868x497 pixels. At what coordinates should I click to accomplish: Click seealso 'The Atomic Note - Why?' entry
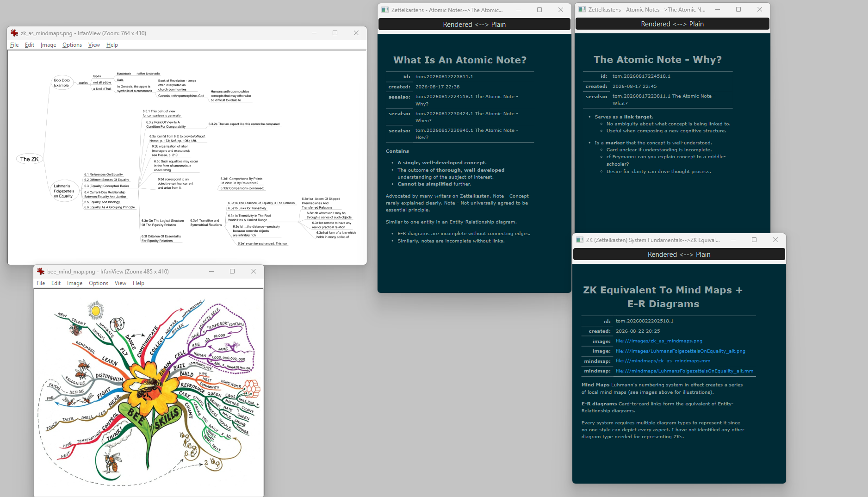click(466, 100)
